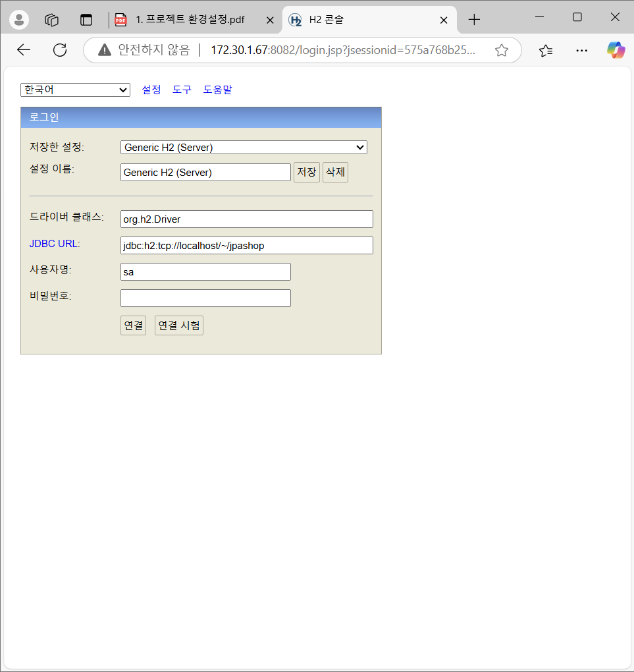The image size is (634, 672).
Task: Close the 프로젝트 환경설정.pdf tab
Action: click(x=270, y=20)
